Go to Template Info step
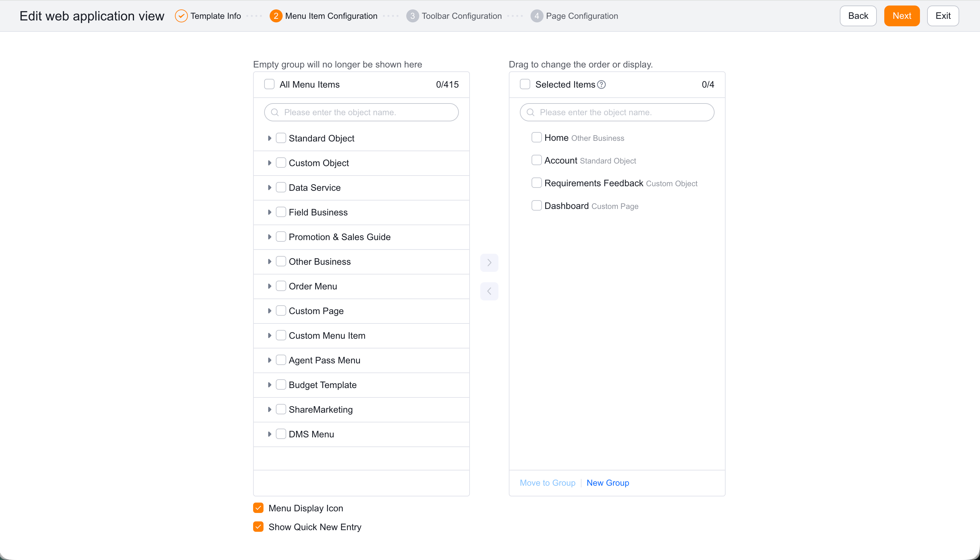 [215, 16]
